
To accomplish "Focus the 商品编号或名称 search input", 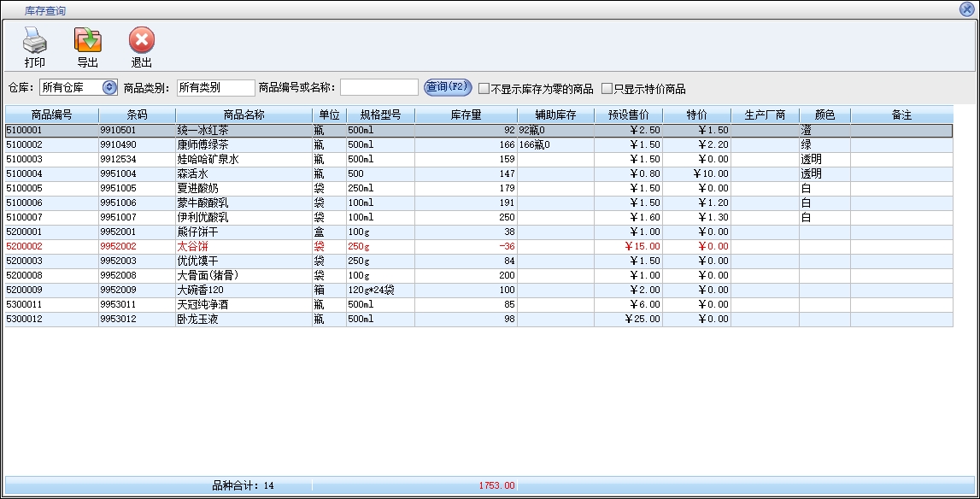I will tap(379, 87).
